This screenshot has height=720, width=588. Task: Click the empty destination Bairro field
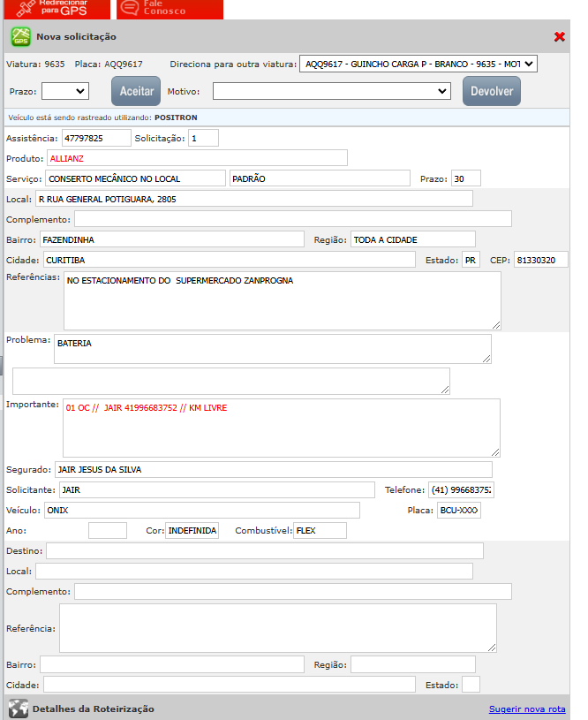point(172,664)
